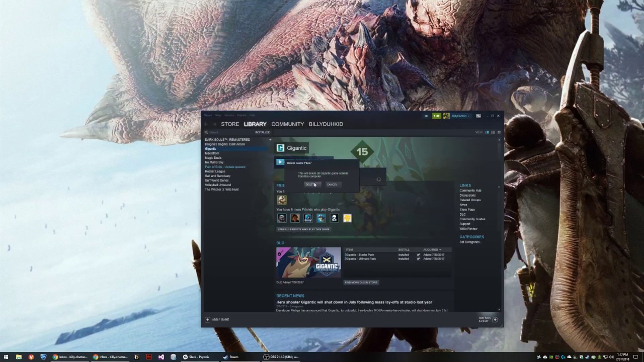Open the INSTALLED library filter dropdown
The image size is (644, 362).
pyautogui.click(x=263, y=132)
